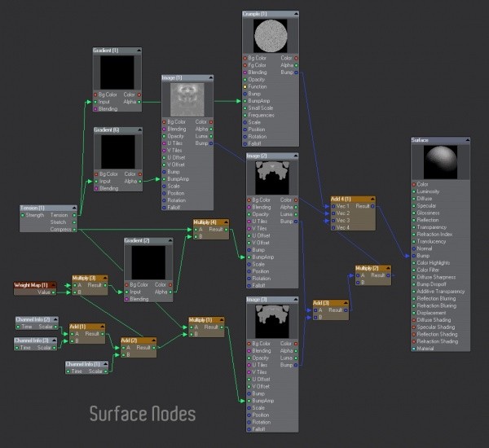Click BumpAmp input dot on Image (3)
This screenshot has width=489, height=448.
[x=249, y=401]
